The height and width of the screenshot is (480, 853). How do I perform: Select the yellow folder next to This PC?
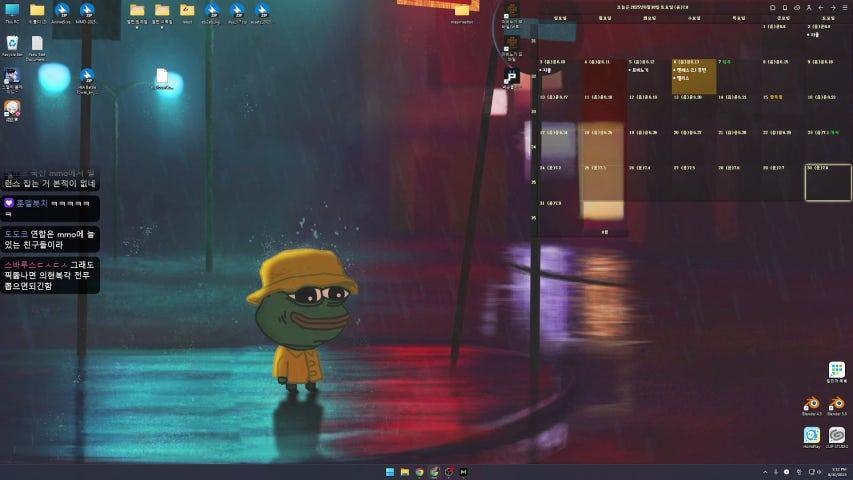37,13
